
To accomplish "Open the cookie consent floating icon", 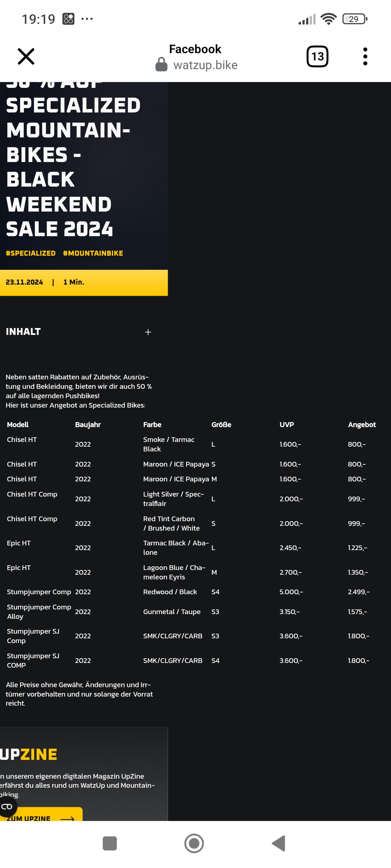I will click(x=7, y=807).
